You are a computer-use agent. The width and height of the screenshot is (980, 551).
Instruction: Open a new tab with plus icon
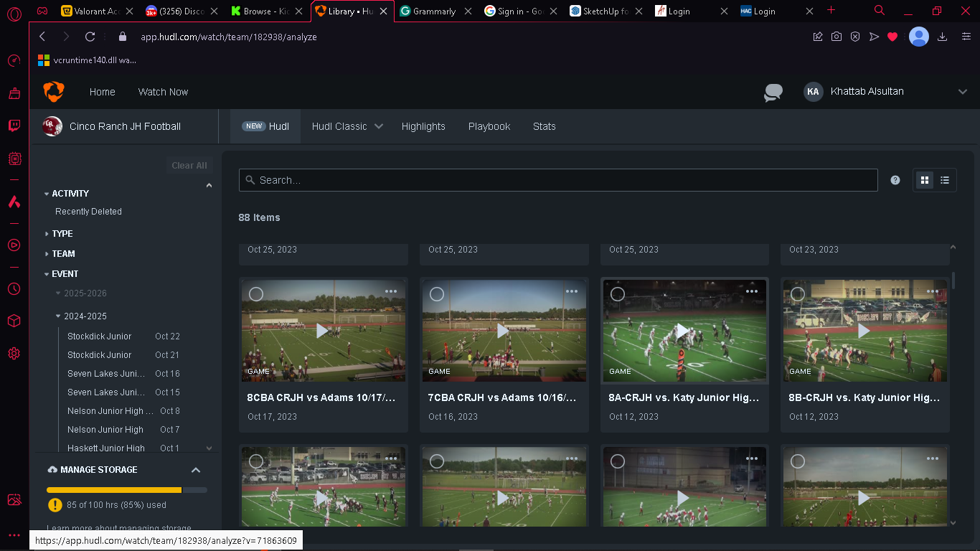[x=831, y=10]
